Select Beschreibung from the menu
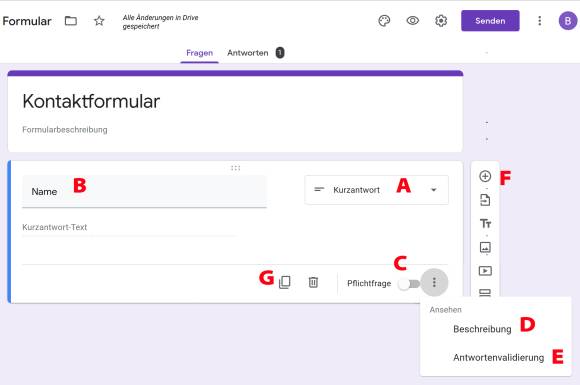This screenshot has width=580, height=385. point(482,329)
